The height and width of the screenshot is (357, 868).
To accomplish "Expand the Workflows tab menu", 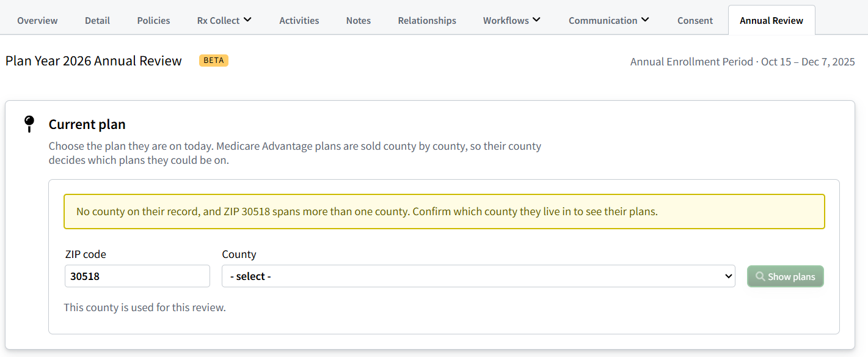I will 511,20.
